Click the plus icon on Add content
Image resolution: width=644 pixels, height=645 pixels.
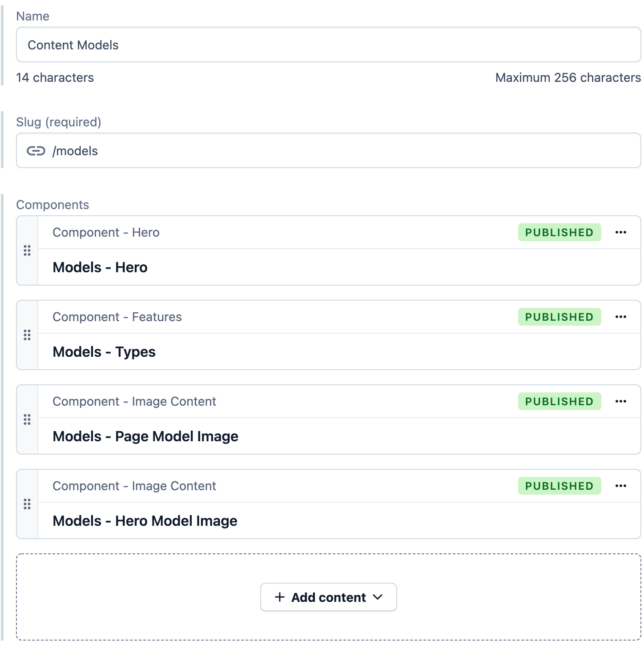pos(280,597)
